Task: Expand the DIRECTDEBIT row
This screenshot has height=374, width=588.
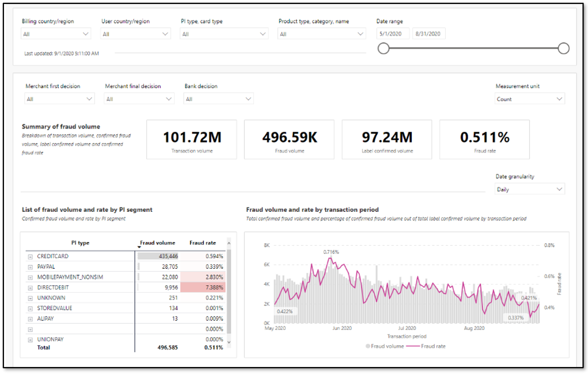Action: (31, 287)
